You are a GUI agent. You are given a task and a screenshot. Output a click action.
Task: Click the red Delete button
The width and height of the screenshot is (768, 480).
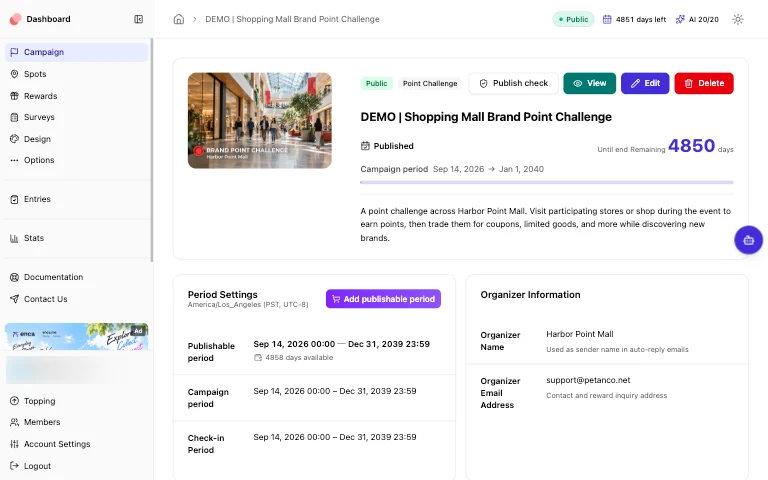coord(704,83)
